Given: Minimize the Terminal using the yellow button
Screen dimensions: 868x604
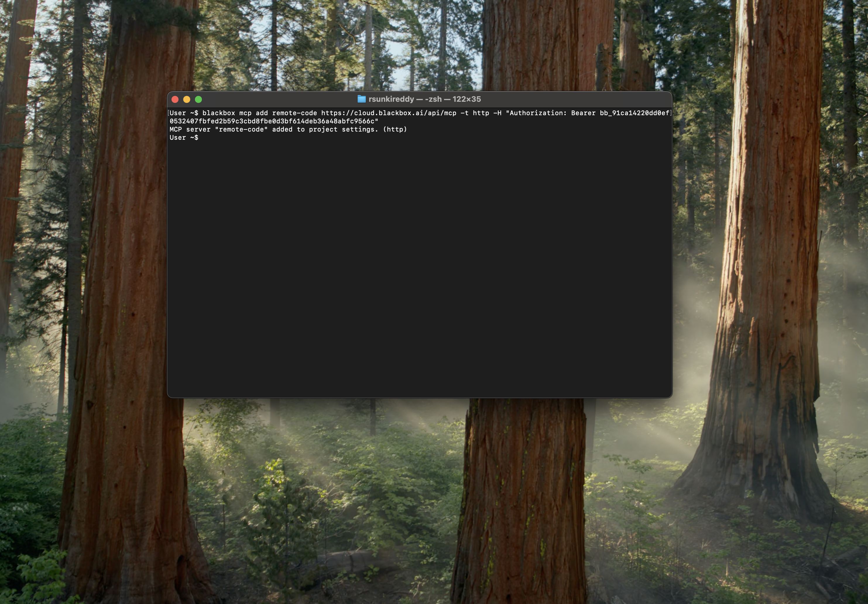Looking at the screenshot, I should (x=187, y=99).
